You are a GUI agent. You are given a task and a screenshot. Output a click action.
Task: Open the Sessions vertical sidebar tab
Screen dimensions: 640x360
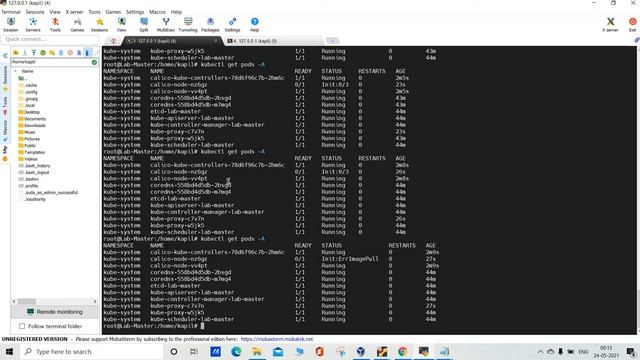pos(5,78)
